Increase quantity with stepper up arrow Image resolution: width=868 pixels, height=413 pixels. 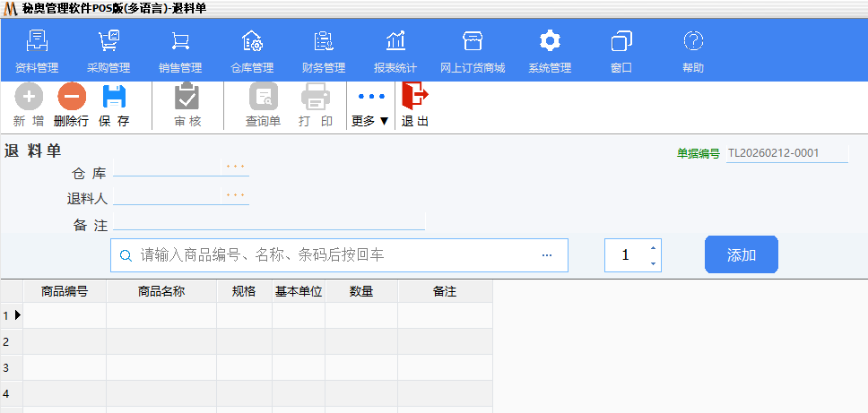653,248
